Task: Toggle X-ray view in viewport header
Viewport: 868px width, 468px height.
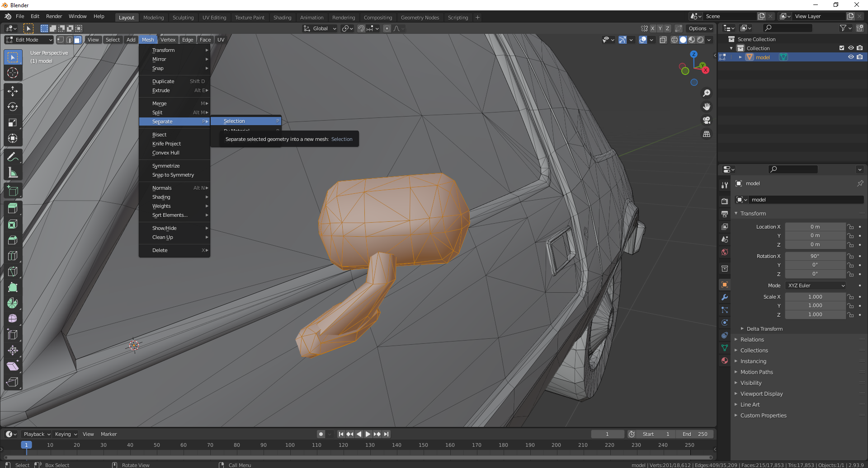Action: (663, 40)
